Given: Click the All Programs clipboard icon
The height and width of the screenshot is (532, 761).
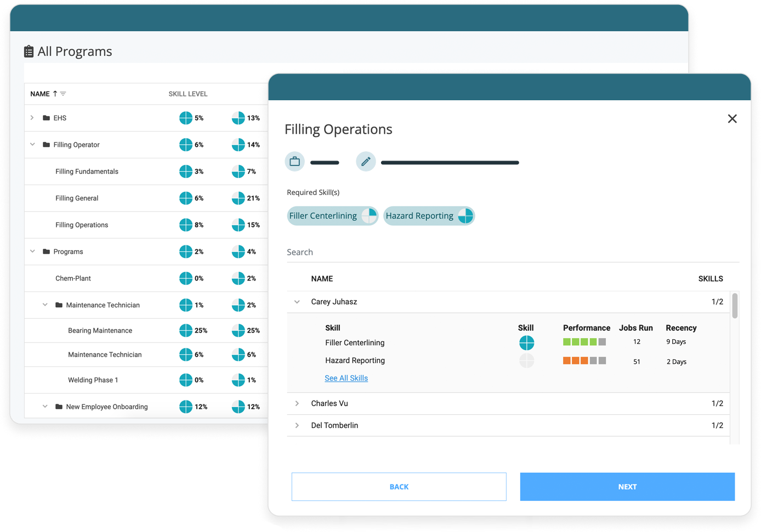Looking at the screenshot, I should point(29,52).
